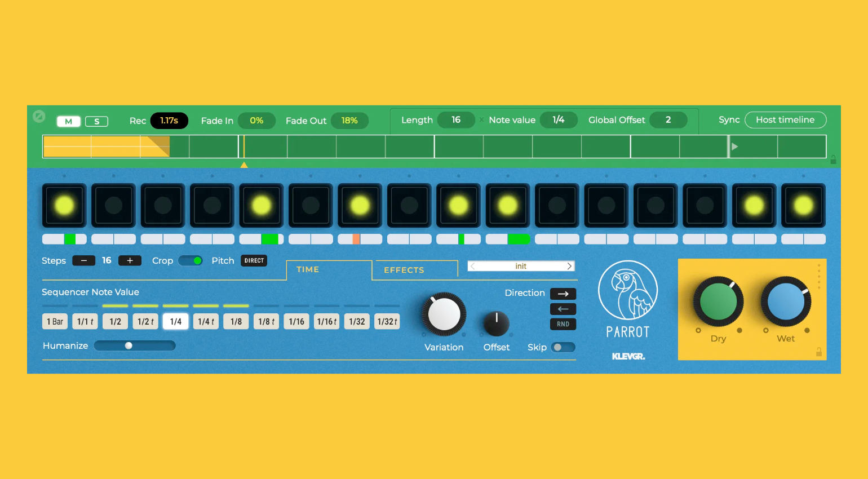Switch to the EFFECTS tab
The image size is (868, 479).
(404, 270)
